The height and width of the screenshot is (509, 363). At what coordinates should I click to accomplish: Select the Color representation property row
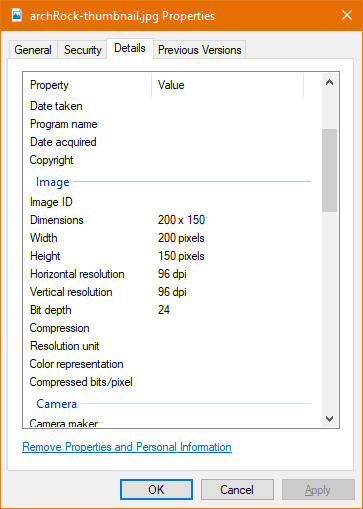170,364
